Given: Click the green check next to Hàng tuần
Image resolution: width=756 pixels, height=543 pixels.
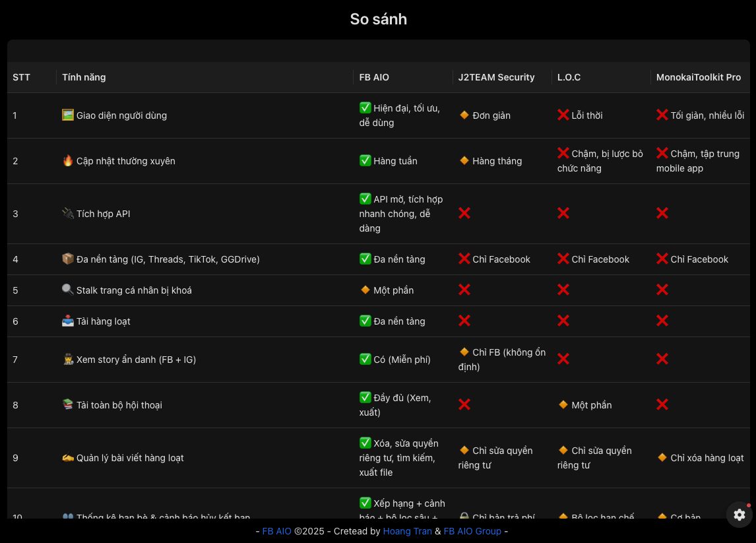Looking at the screenshot, I should coord(365,160).
